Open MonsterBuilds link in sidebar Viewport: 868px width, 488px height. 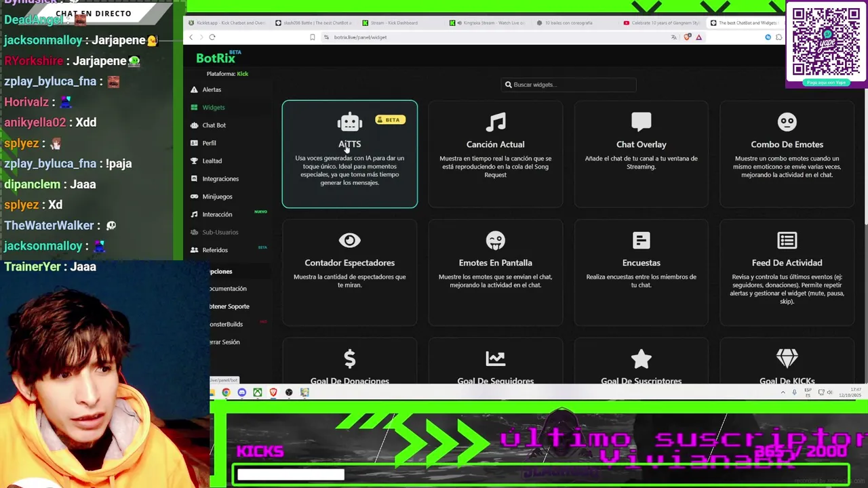coord(226,324)
